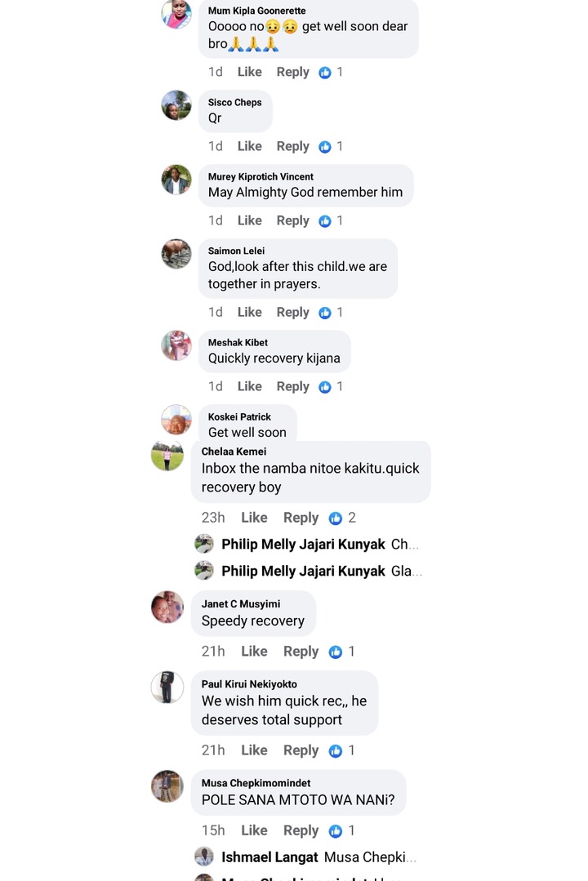Click the like reaction icon on Sisco Cheps' comment
This screenshot has height=881, width=588.
pyautogui.click(x=325, y=147)
